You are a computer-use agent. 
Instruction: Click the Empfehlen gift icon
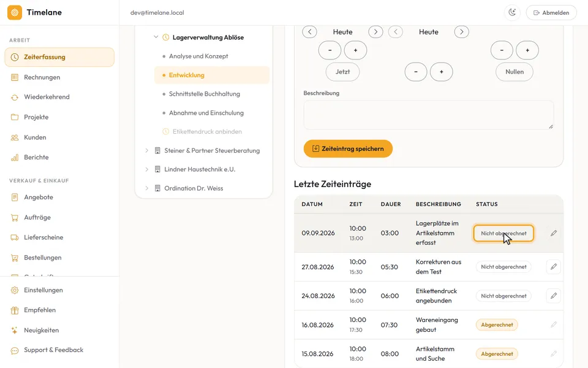pos(15,310)
